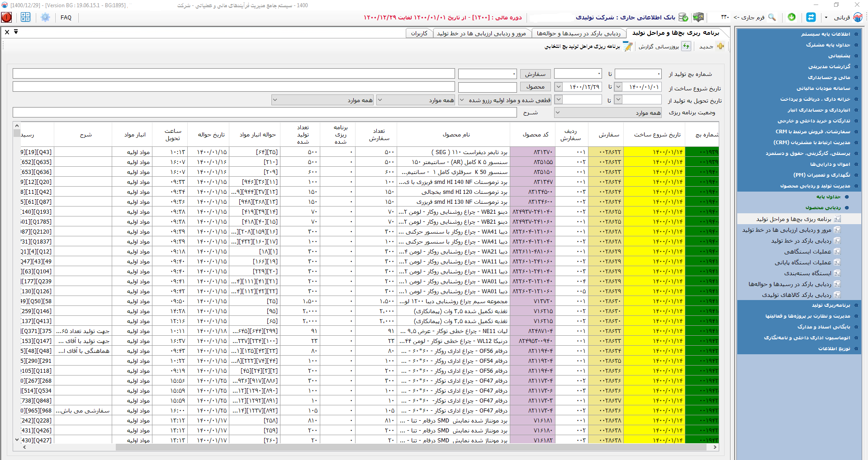The height and width of the screenshot is (460, 868).
Task: Open the blue gear settings icon
Action: click(x=45, y=17)
